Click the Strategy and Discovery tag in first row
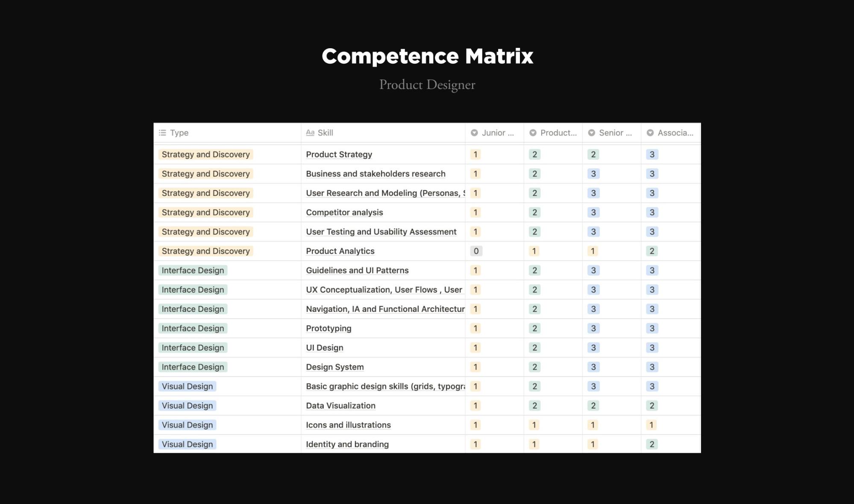Viewport: 854px width, 504px height. coord(205,155)
